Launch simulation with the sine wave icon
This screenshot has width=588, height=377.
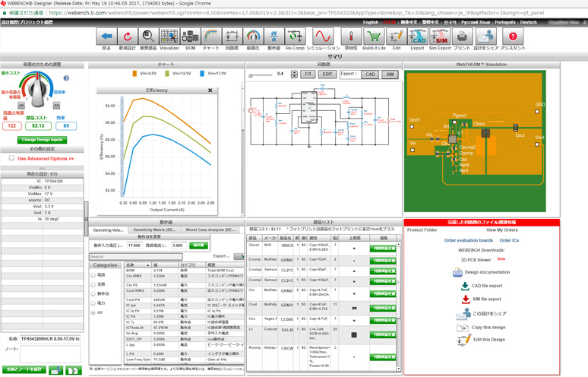323,36
